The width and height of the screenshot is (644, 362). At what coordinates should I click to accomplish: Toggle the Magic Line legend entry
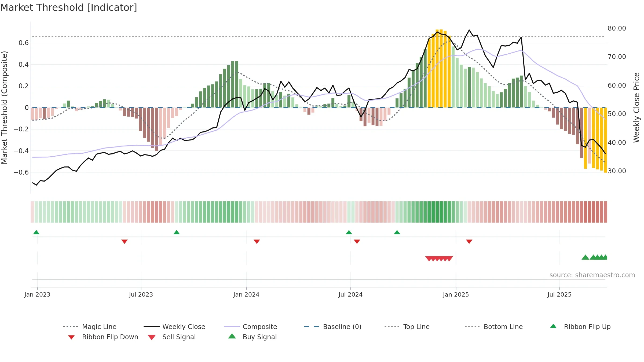pyautogui.click(x=90, y=327)
